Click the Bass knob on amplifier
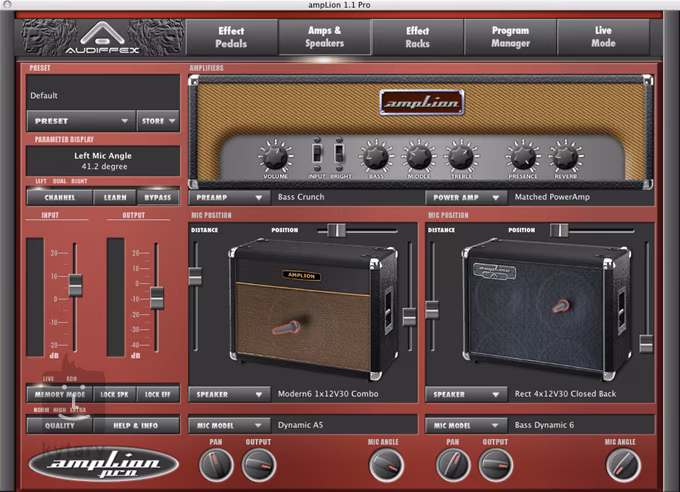 pos(376,157)
